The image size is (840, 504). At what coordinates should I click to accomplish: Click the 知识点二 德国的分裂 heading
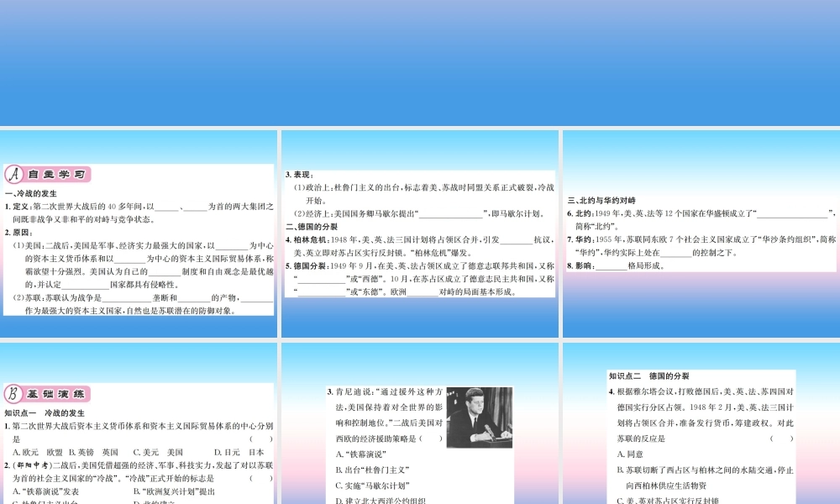click(x=648, y=375)
